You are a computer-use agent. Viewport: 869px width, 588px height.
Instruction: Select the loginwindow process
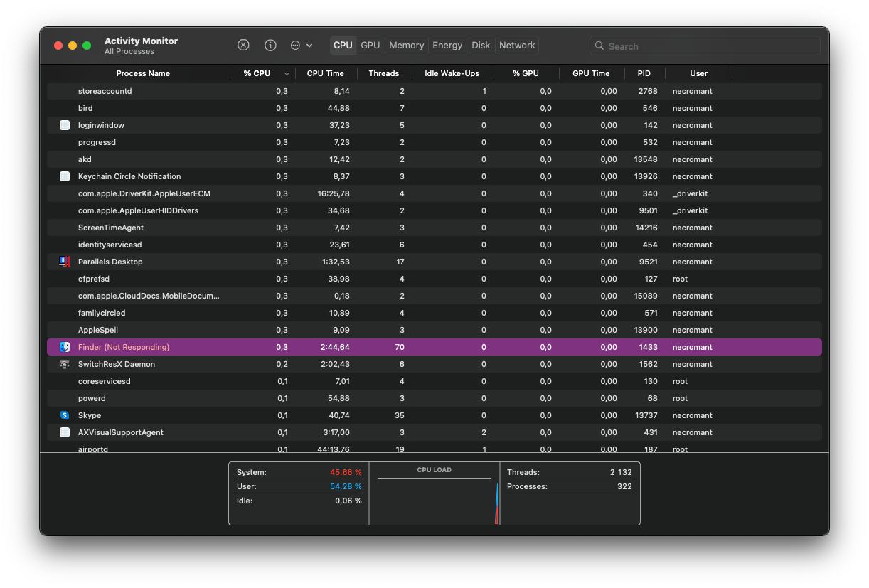tap(101, 125)
